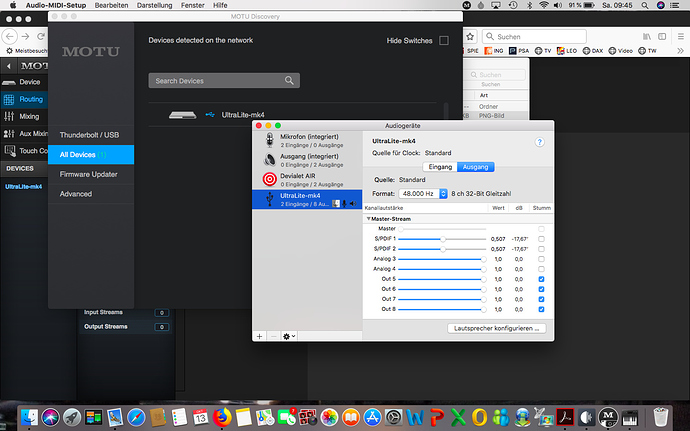Viewport: 690px width, 431px height.
Task: Click the Spotlight search menu bar icon
Action: (x=645, y=5)
